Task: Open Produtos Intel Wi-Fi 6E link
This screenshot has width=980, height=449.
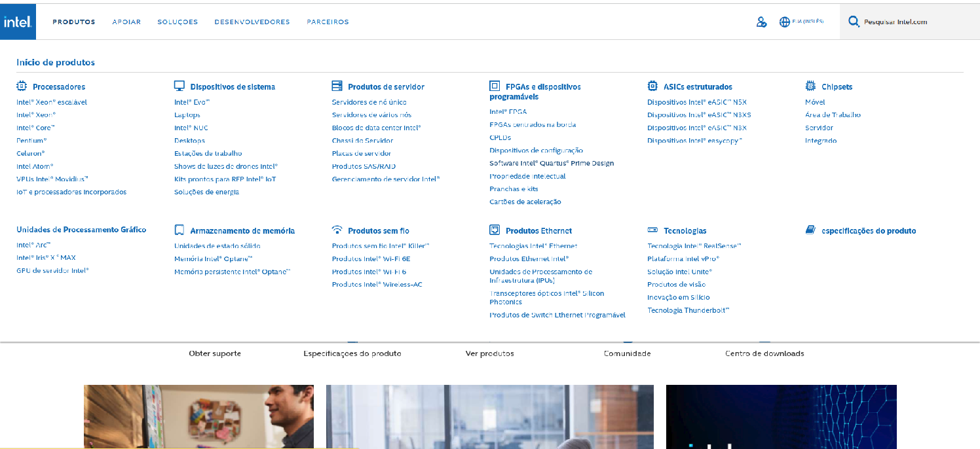Action: coord(371,259)
